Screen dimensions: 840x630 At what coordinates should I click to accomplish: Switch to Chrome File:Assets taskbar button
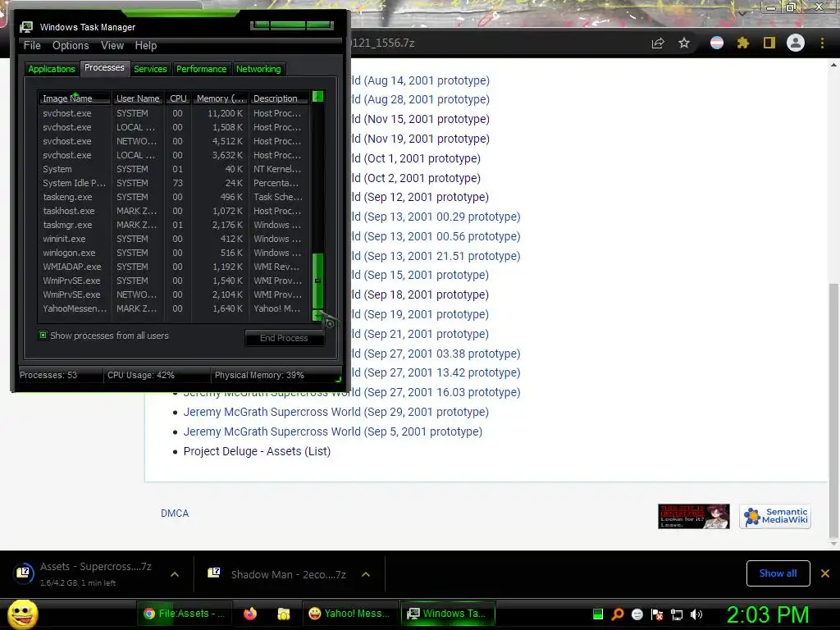click(x=185, y=614)
